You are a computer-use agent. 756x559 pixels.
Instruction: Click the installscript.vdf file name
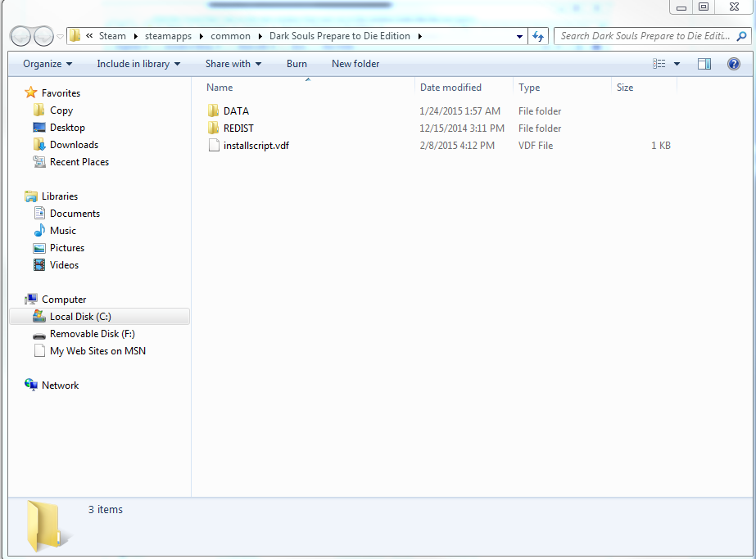coord(256,146)
